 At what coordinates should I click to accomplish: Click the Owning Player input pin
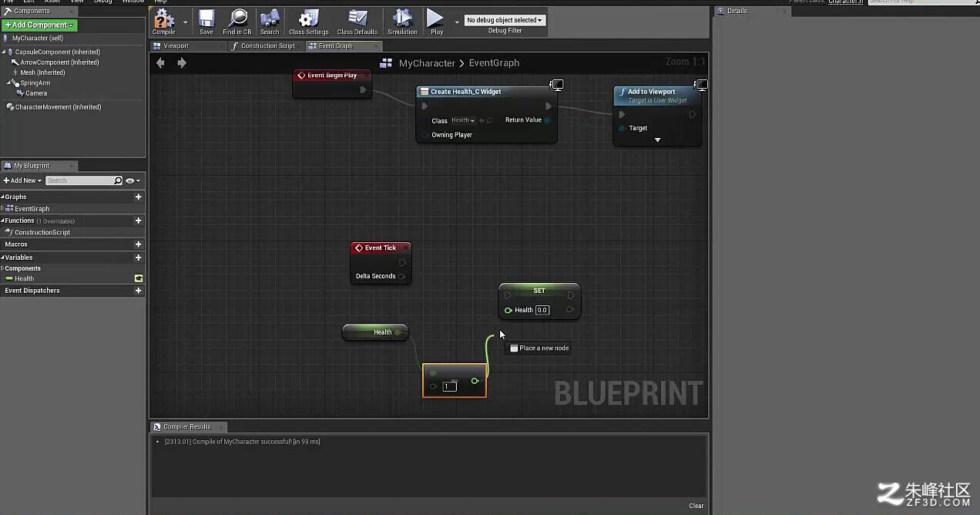click(425, 135)
